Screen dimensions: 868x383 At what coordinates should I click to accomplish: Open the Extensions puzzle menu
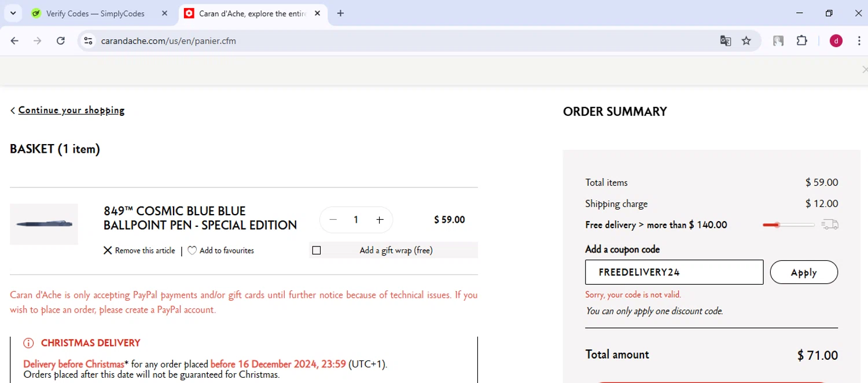802,40
